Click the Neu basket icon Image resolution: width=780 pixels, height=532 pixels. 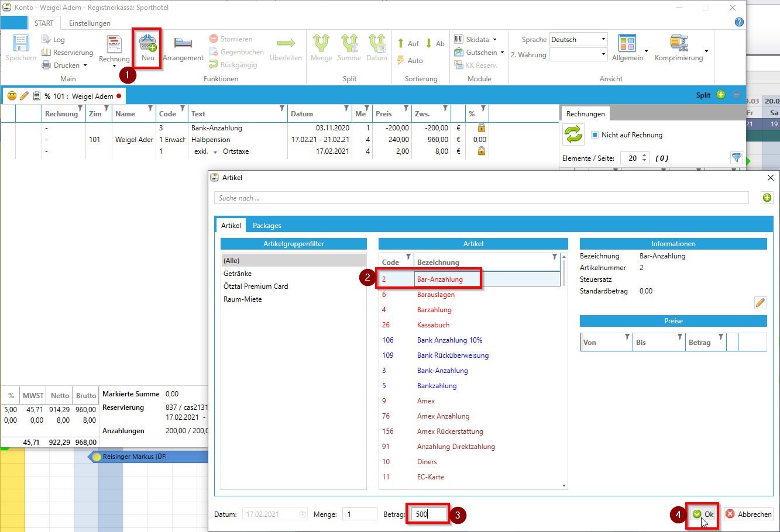point(148,43)
